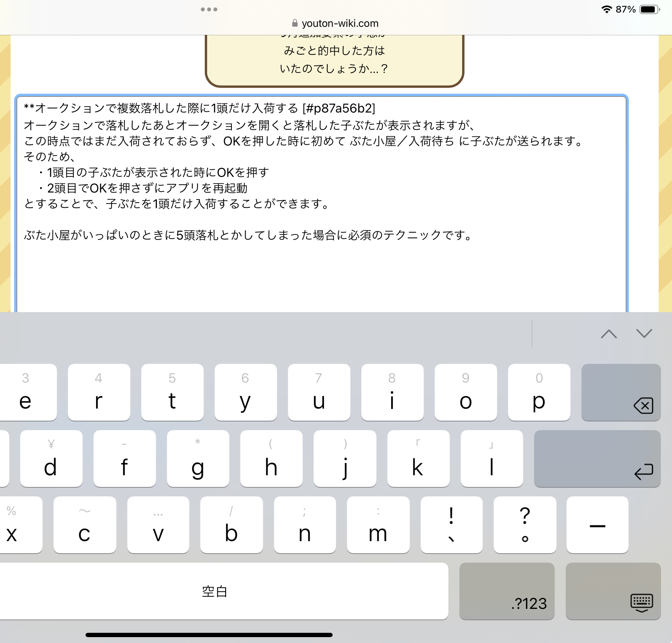This screenshot has height=643, width=672.
Task: Tap the letter m key
Action: pyautogui.click(x=378, y=525)
